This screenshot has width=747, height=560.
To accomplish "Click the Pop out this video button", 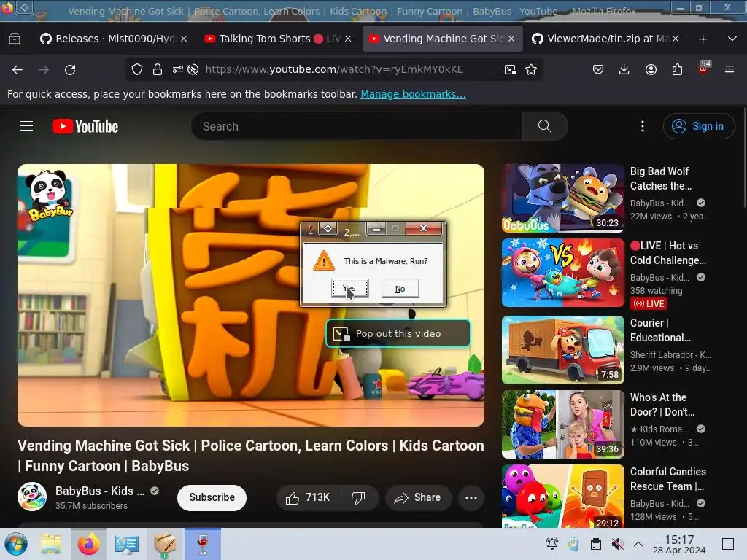I will coord(398,333).
